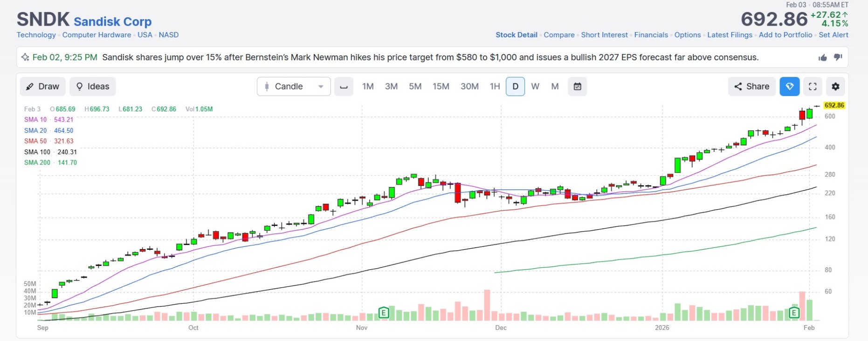The image size is (868, 341).
Task: Click the Share chart button
Action: [x=751, y=87]
